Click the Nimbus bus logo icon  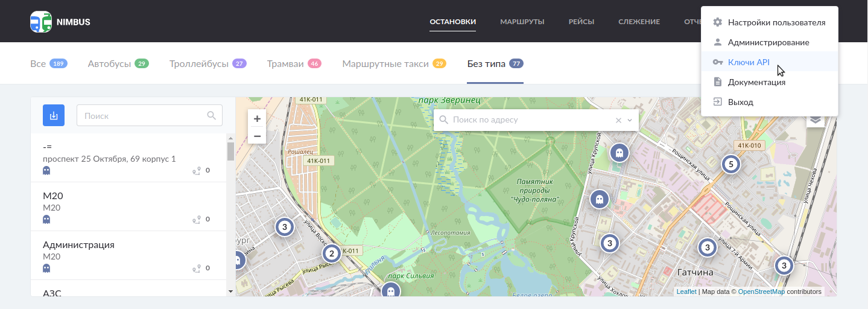(41, 22)
